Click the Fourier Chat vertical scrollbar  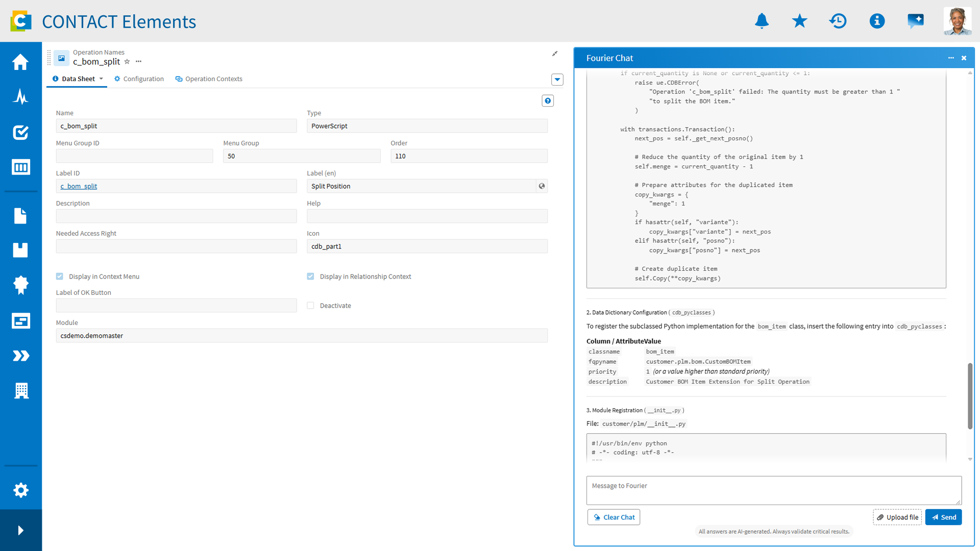pyautogui.click(x=970, y=395)
